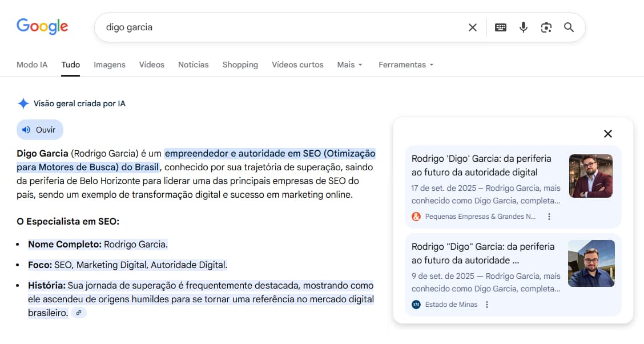644x344 pixels.
Task: Click 'Pequenas Empresas & Grandes N...' source name
Action: tap(480, 217)
